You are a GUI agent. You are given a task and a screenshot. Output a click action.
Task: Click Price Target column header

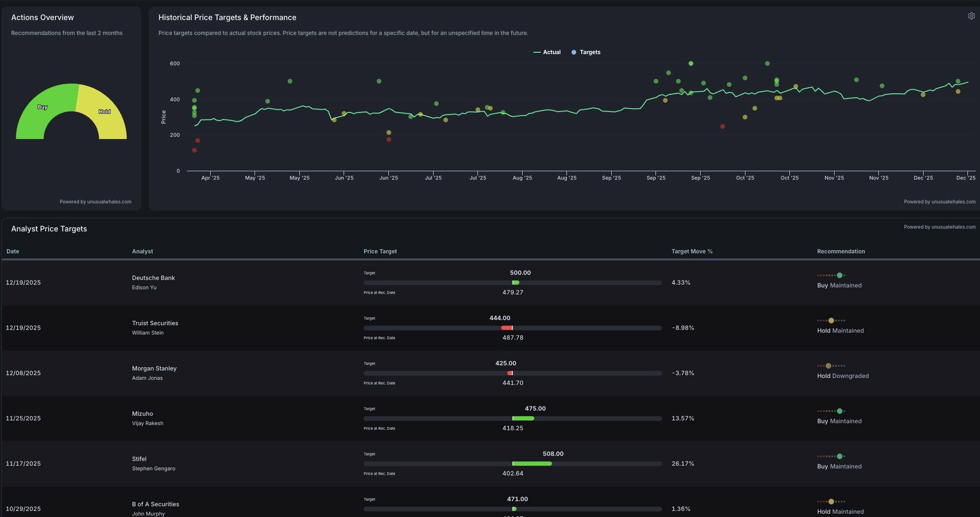click(380, 251)
